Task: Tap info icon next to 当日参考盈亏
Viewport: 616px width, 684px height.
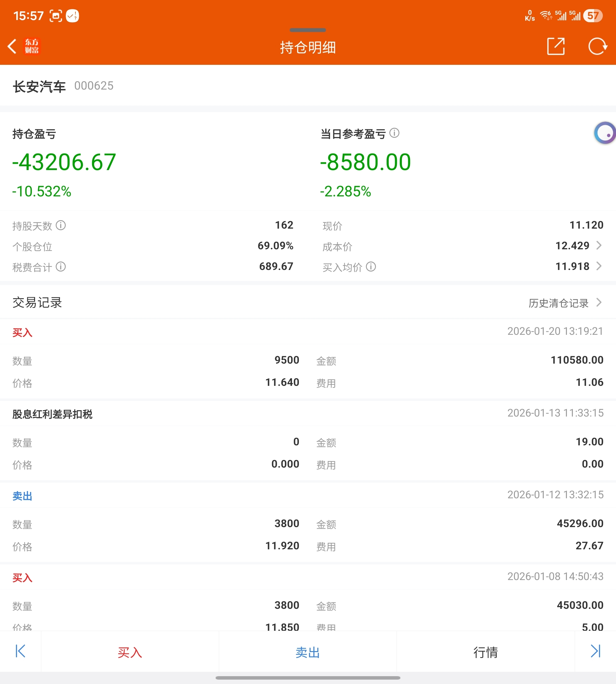Action: (394, 133)
